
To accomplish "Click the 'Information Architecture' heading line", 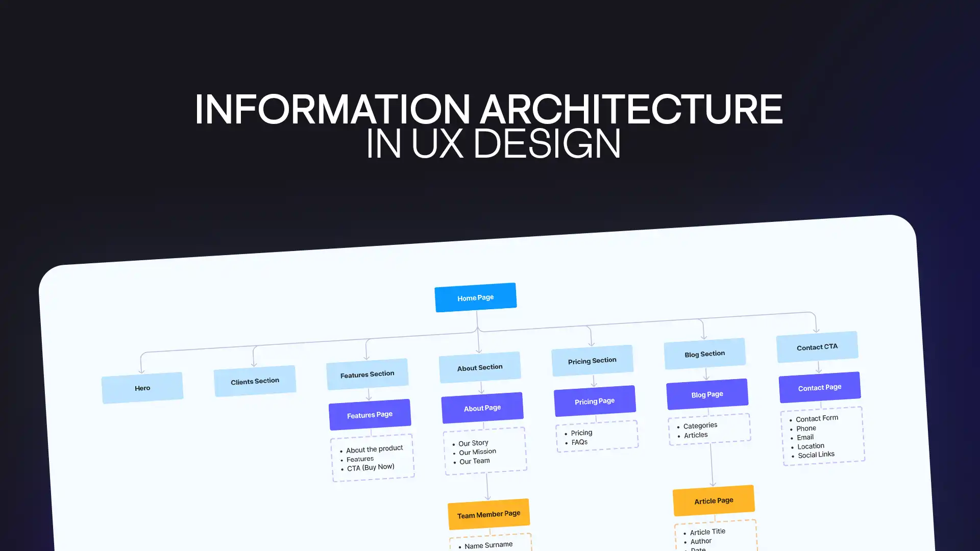I will tap(488, 109).
